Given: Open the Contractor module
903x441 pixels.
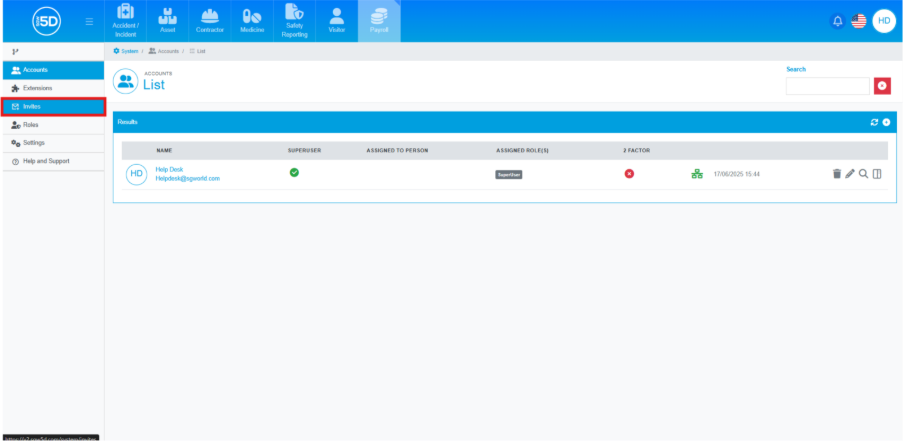Looking at the screenshot, I should coord(210,21).
